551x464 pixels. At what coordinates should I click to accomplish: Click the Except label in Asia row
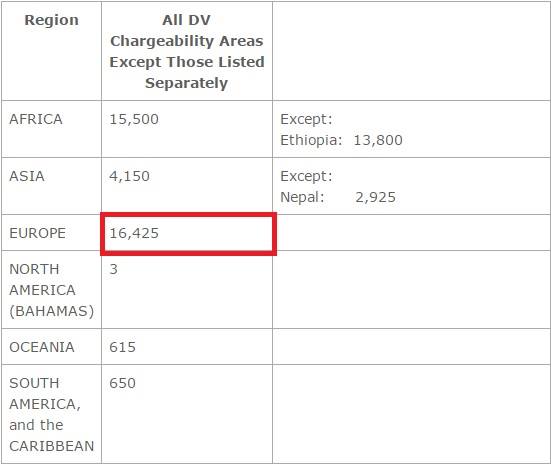tap(306, 176)
